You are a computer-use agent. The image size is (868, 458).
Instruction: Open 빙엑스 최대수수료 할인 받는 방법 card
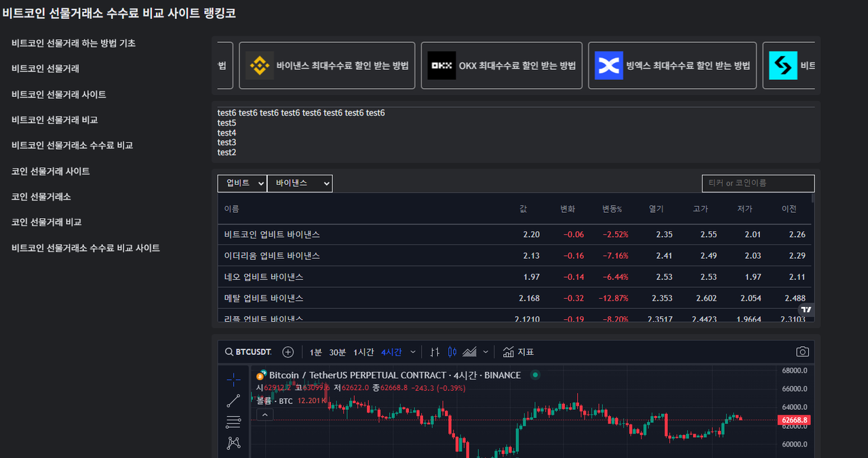(672, 66)
